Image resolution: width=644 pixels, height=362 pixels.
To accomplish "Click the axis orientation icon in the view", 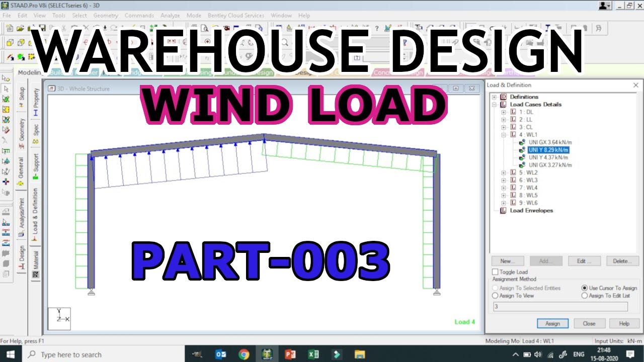I will tap(59, 318).
